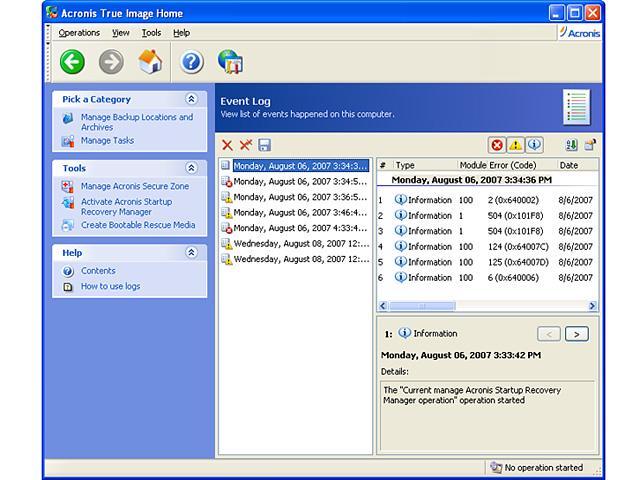Click the previous event detail button
640x480 pixels.
549,334
